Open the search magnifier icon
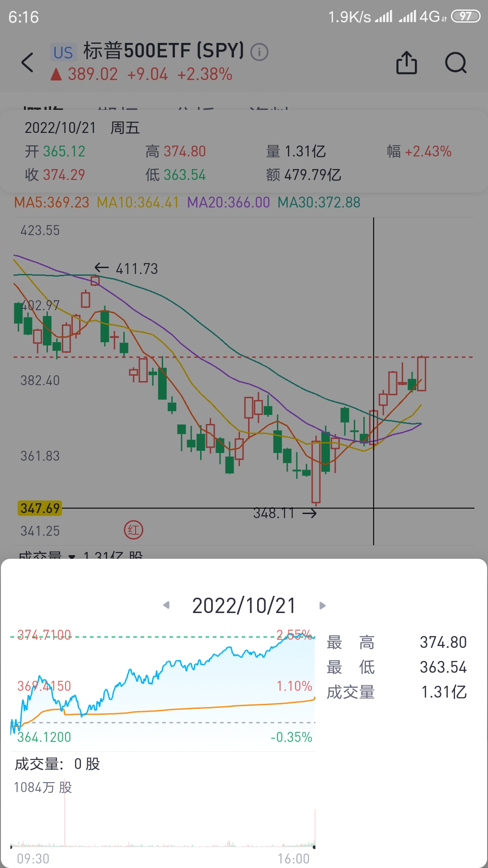 point(455,62)
